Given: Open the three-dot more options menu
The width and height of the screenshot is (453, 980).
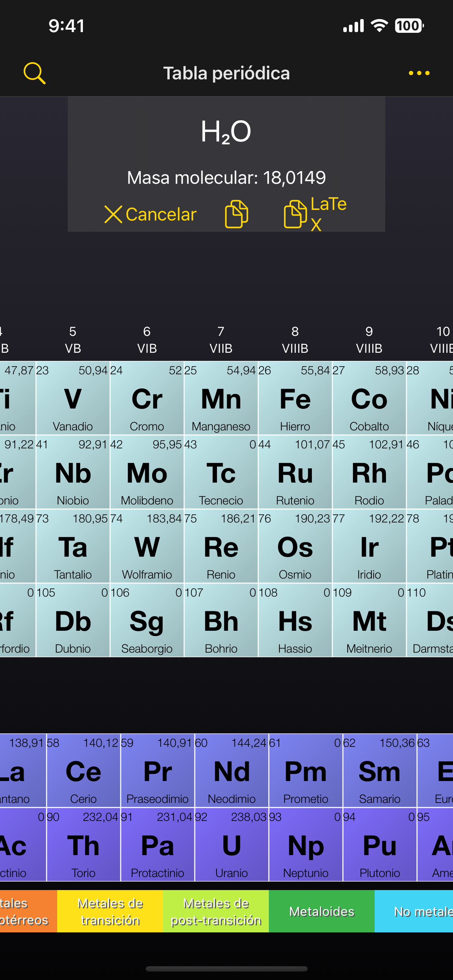Looking at the screenshot, I should point(419,73).
